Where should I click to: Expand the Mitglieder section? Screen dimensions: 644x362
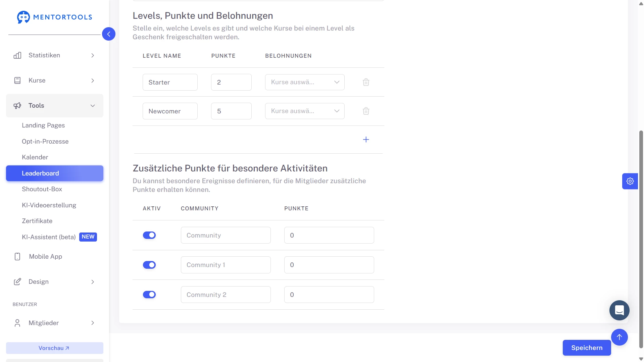(93, 323)
